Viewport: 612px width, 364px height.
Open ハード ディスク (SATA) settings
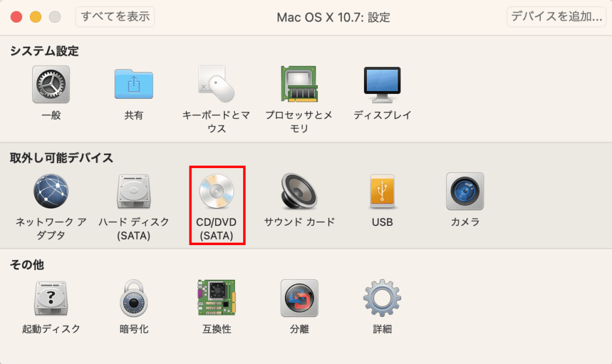click(134, 191)
